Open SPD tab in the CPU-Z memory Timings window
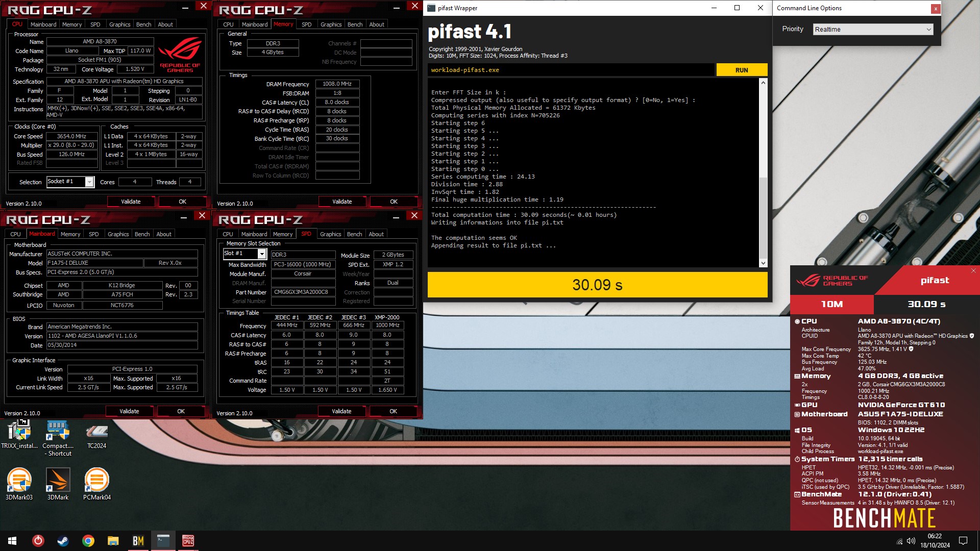Image resolution: width=980 pixels, height=551 pixels. (x=306, y=24)
